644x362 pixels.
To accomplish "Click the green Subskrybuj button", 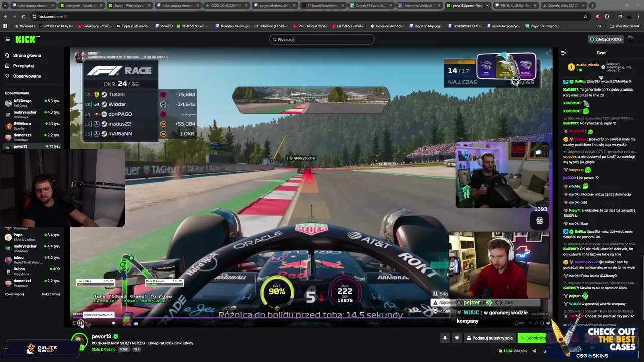I will click(532, 338).
